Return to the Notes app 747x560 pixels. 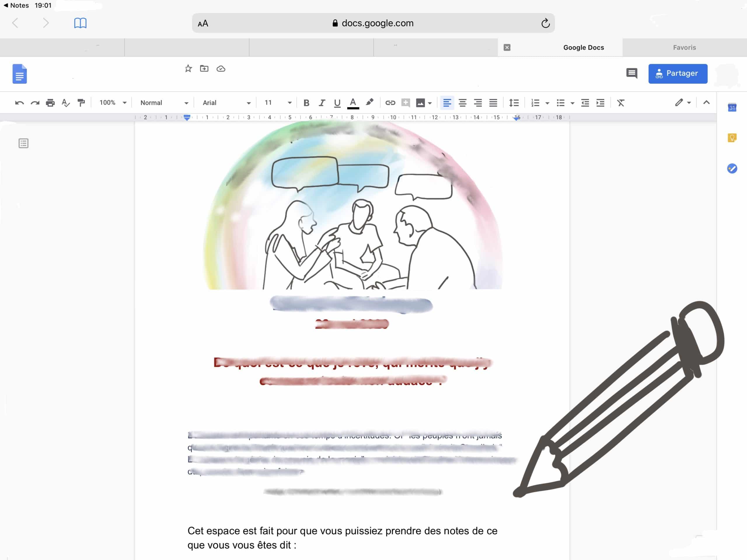(x=16, y=6)
